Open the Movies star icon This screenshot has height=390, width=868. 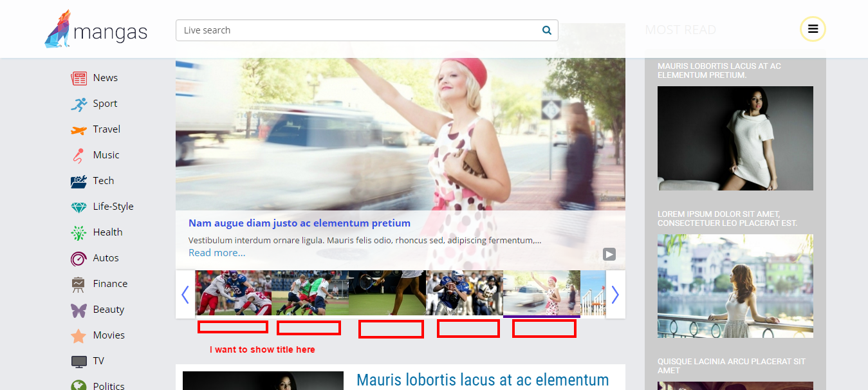coord(78,336)
